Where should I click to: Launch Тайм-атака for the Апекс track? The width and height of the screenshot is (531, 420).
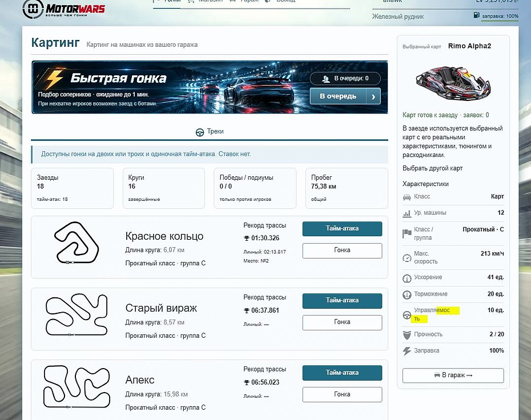[342, 373]
